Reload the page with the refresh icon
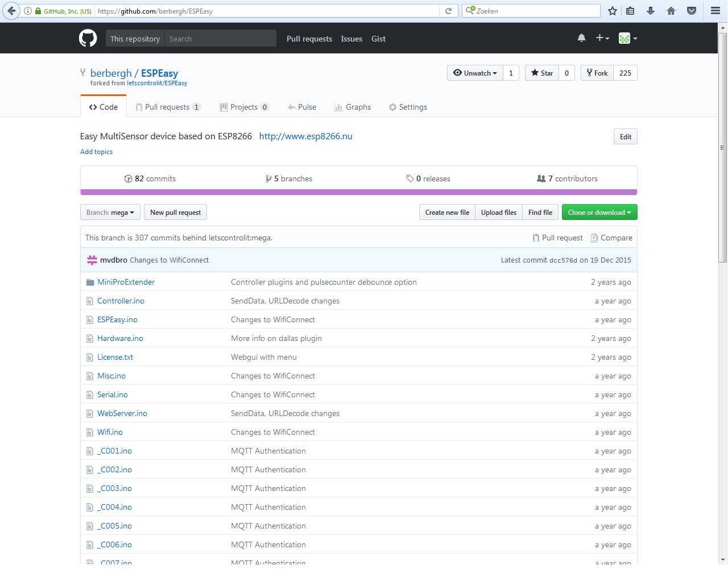The image size is (728, 582). point(448,11)
